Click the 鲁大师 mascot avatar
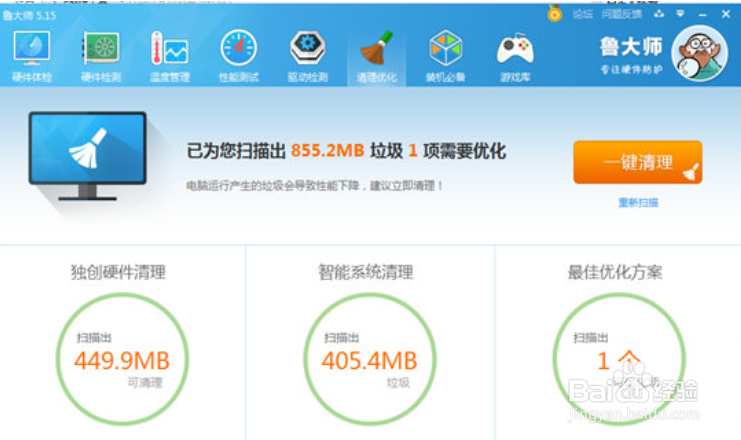Screen dimensions: 741x440 pos(699,53)
